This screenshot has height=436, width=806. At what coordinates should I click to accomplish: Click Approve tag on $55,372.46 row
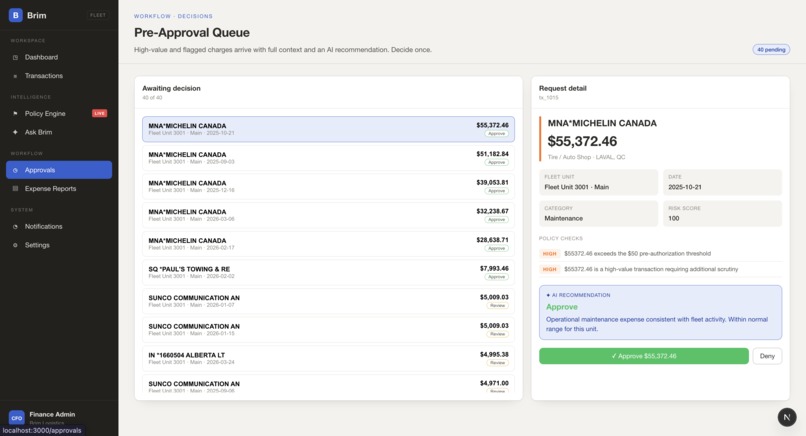tap(497, 134)
